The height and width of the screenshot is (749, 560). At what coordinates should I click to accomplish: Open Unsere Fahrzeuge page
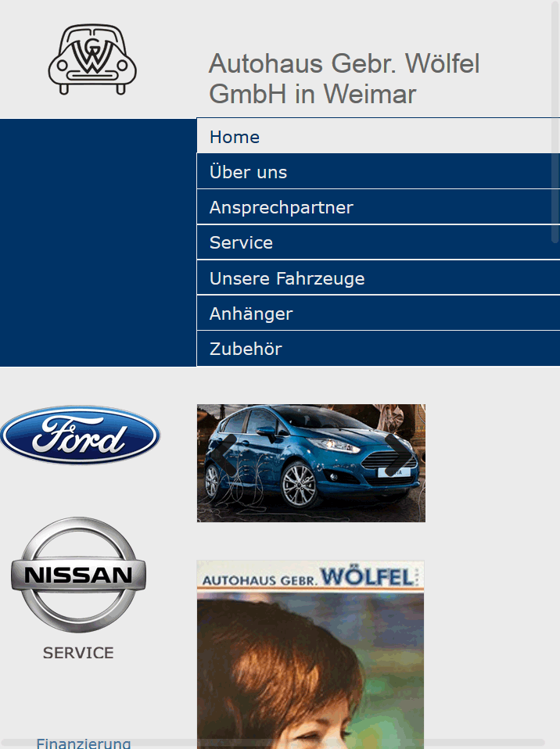[378, 278]
